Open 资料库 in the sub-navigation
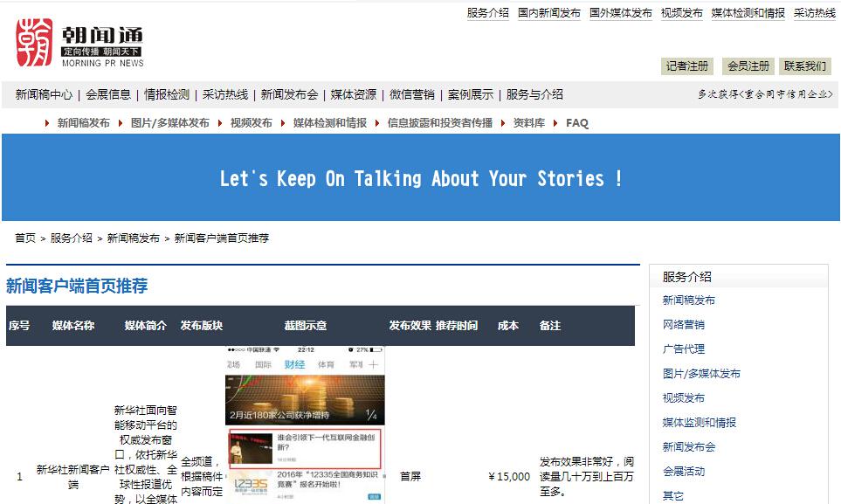The height and width of the screenshot is (504, 841). pyautogui.click(x=528, y=123)
